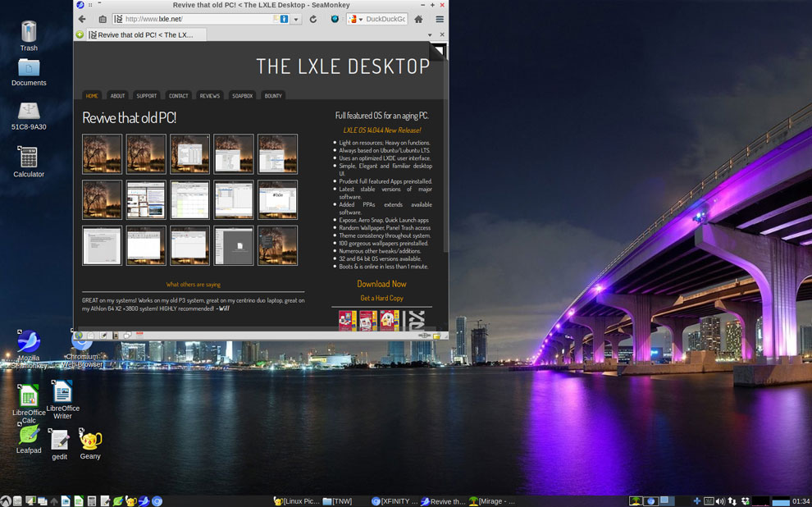This screenshot has width=812, height=507.
Task: Click the clock showing 01:34
Action: pos(801,500)
